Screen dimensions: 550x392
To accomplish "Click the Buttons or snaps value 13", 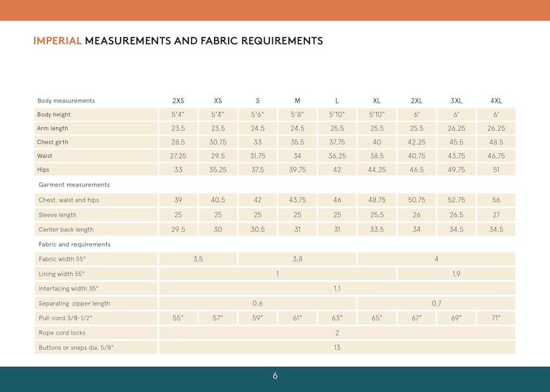I will (337, 348).
